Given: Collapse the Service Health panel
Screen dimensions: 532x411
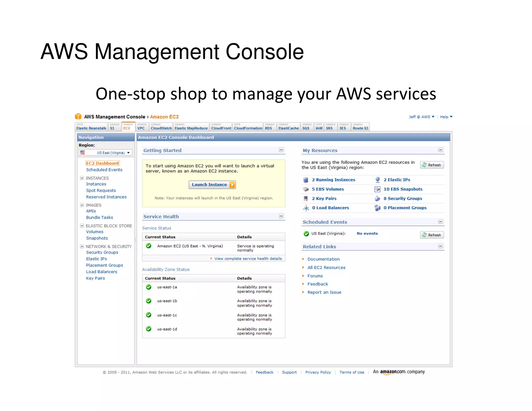Looking at the screenshot, I should (281, 216).
